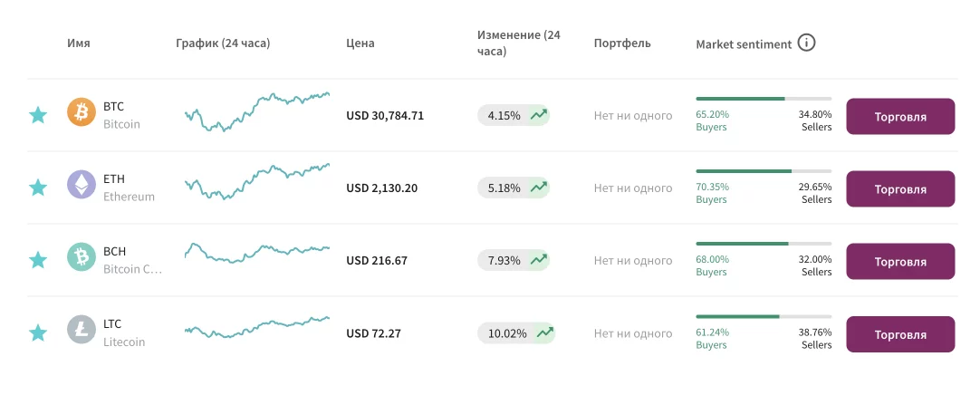Image resolution: width=980 pixels, height=395 pixels.
Task: Click the BTC 4.15% uptrend arrow icon
Action: (x=539, y=115)
